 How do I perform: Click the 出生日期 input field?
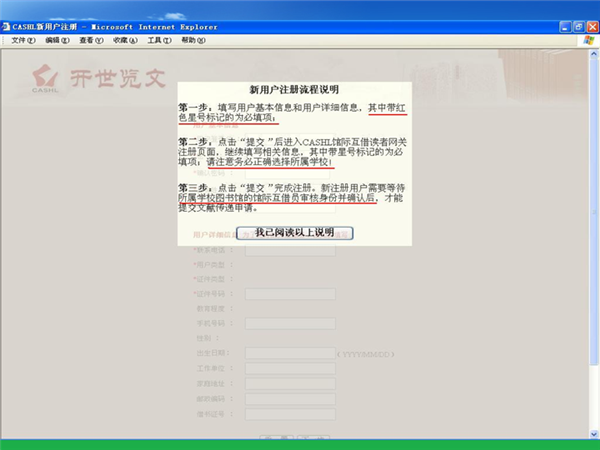point(290,353)
